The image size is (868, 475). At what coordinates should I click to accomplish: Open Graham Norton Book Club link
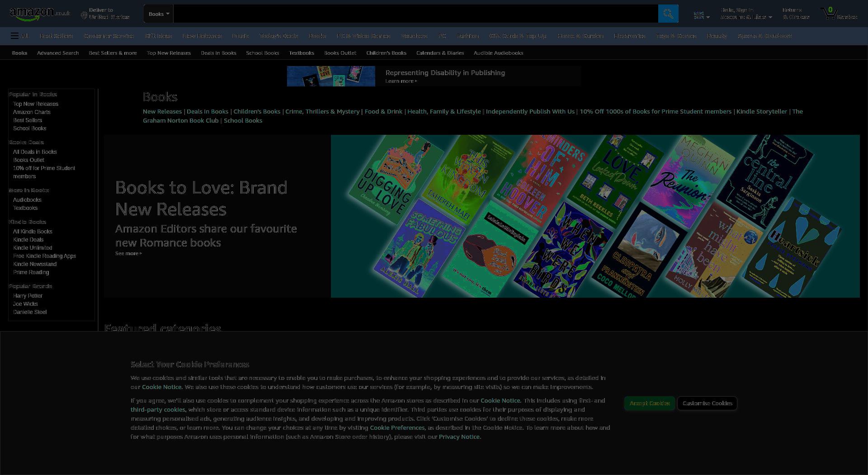click(x=181, y=120)
